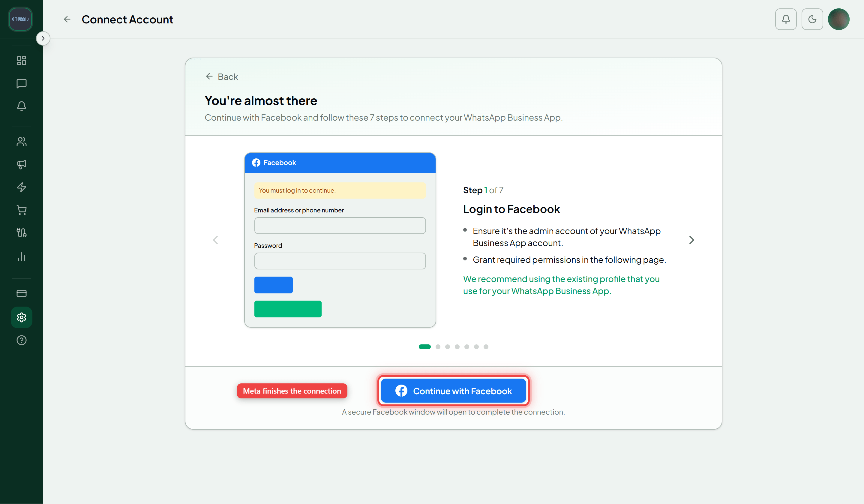The width and height of the screenshot is (864, 504).
Task: Open the chat messages sidebar icon
Action: [21, 83]
